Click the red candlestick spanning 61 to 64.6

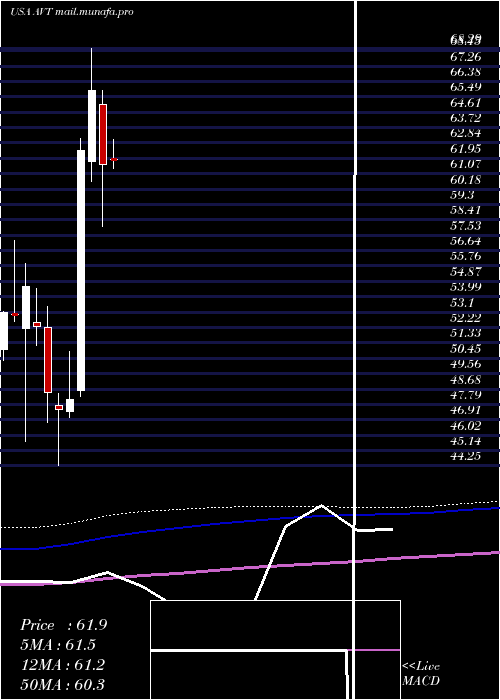pos(103,134)
